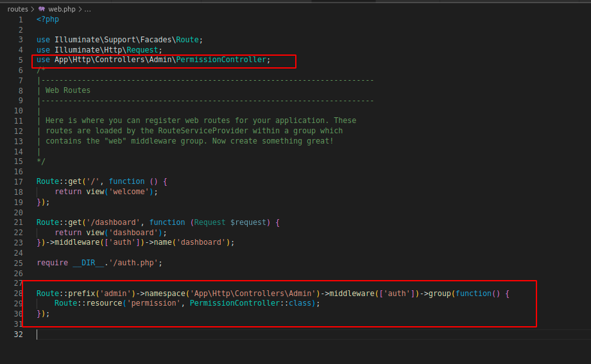The width and height of the screenshot is (591, 364).
Task: Click the Route class in Facades import
Action: point(187,40)
